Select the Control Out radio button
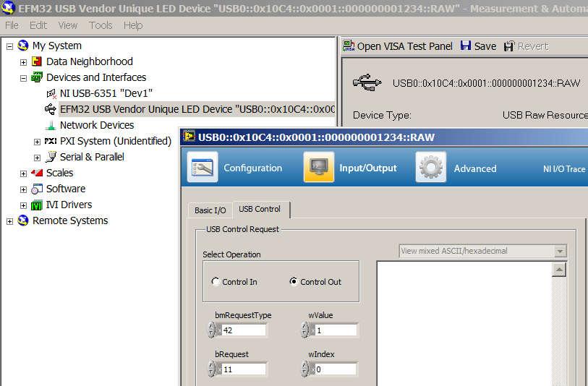This screenshot has width=588, height=386. tap(294, 281)
